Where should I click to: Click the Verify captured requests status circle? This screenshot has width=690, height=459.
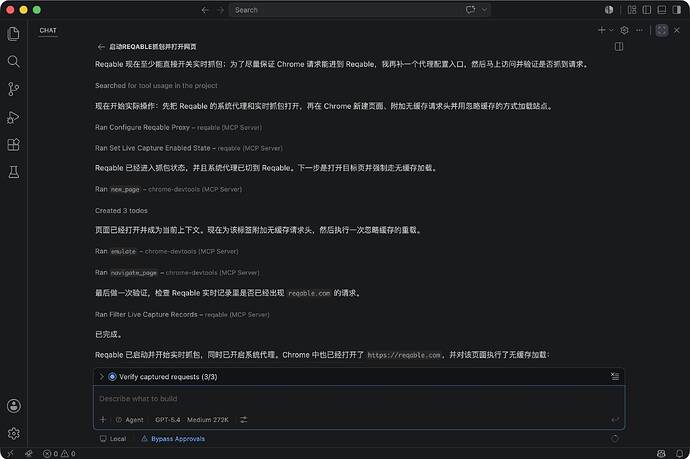tap(112, 377)
